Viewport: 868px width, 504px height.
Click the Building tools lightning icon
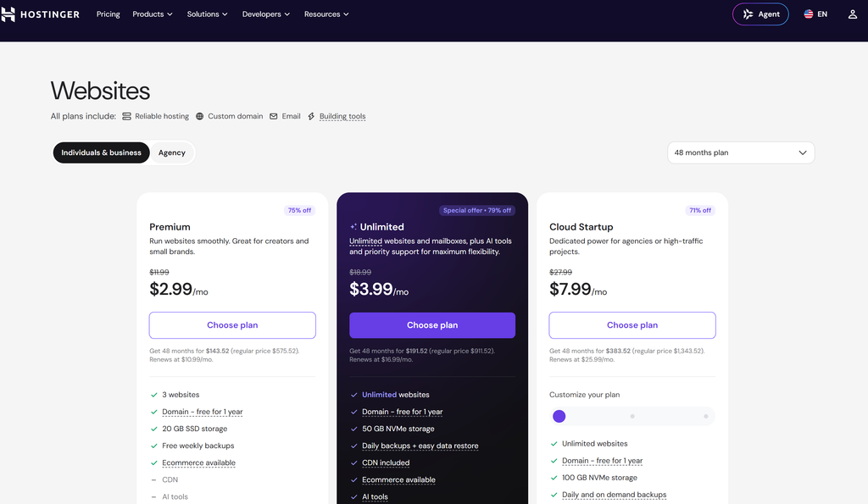[x=311, y=116]
